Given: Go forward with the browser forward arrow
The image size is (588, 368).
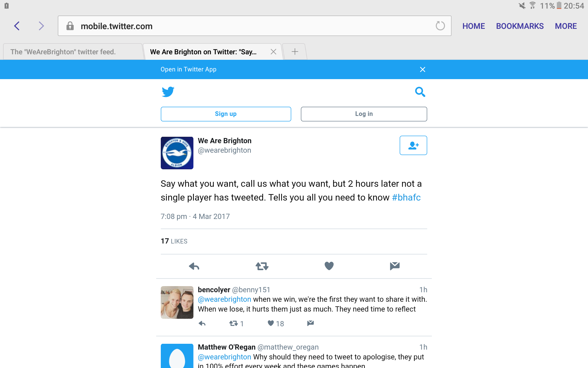Looking at the screenshot, I should point(41,26).
